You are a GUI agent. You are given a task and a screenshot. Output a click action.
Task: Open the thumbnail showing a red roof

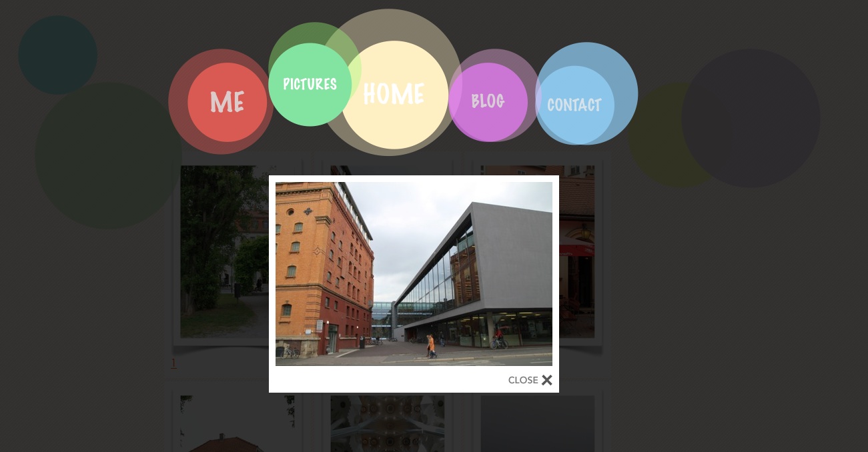click(x=237, y=423)
